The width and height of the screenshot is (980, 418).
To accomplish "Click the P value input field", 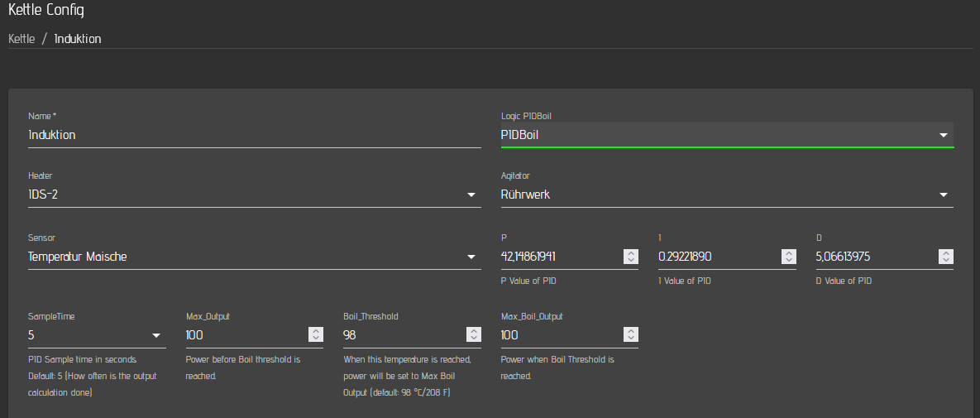I will pos(560,257).
